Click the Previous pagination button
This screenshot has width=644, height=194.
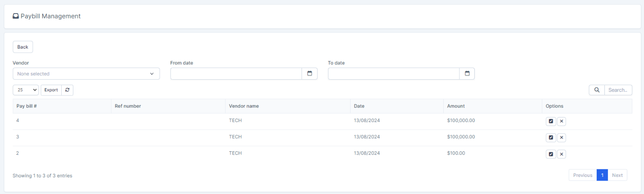(x=583, y=176)
